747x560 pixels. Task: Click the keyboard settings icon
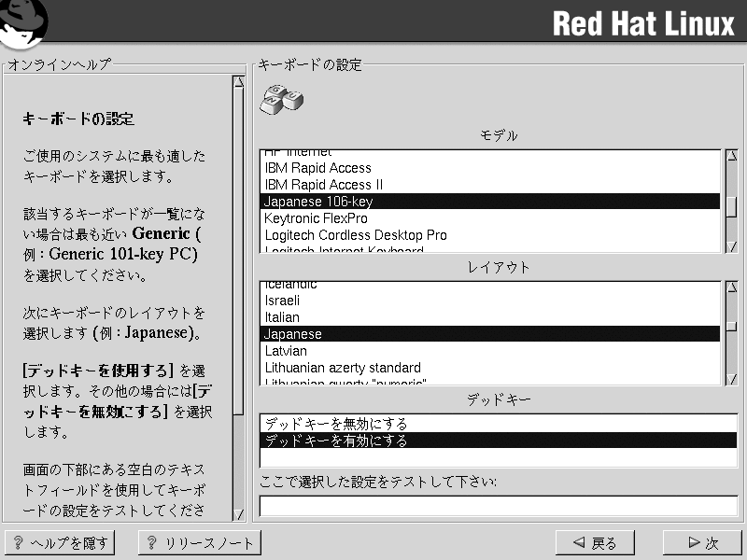[281, 99]
